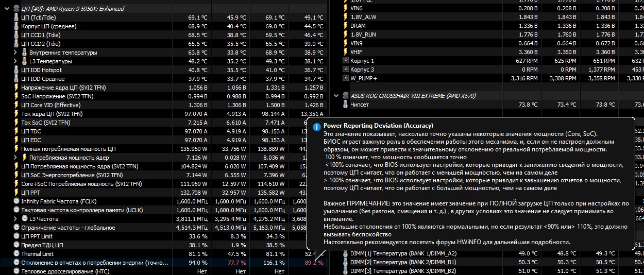The width and height of the screenshot is (644, 275).
Task: Collapse the ASUS ROG CROSSHAIR VIII EXTREME group
Action: (336, 96)
